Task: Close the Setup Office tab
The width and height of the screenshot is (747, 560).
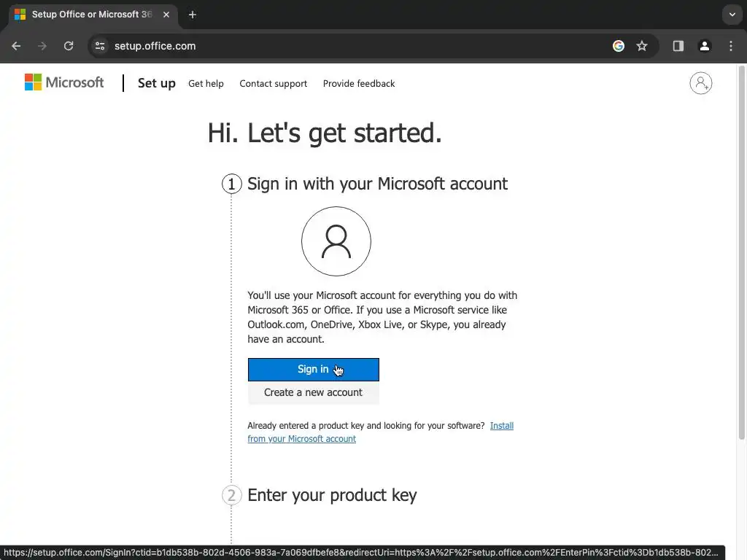Action: pyautogui.click(x=166, y=15)
